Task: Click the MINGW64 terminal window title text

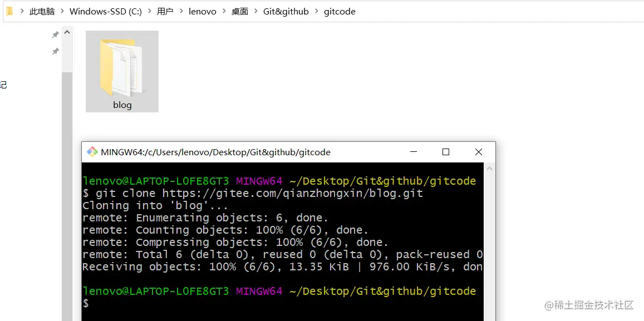Action: [x=215, y=152]
